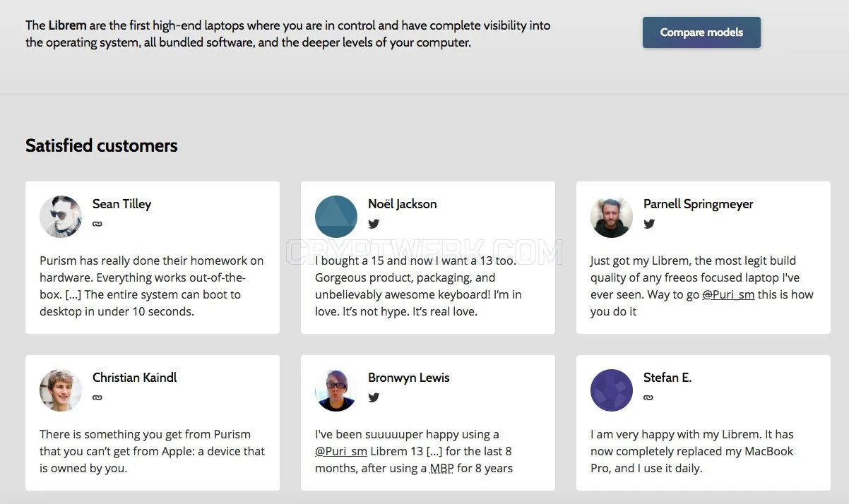849x504 pixels.
Task: Click the Compare models button
Action: pyautogui.click(x=701, y=32)
